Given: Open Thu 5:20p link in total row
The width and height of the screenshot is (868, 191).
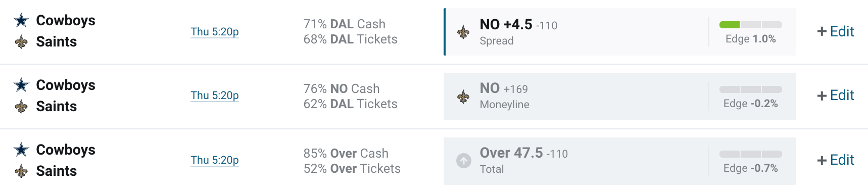Looking at the screenshot, I should [x=215, y=160].
